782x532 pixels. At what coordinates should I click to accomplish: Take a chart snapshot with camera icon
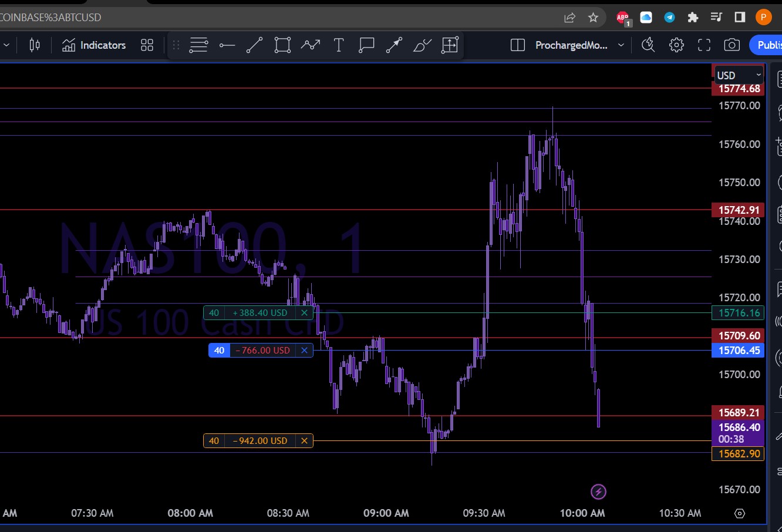point(732,45)
